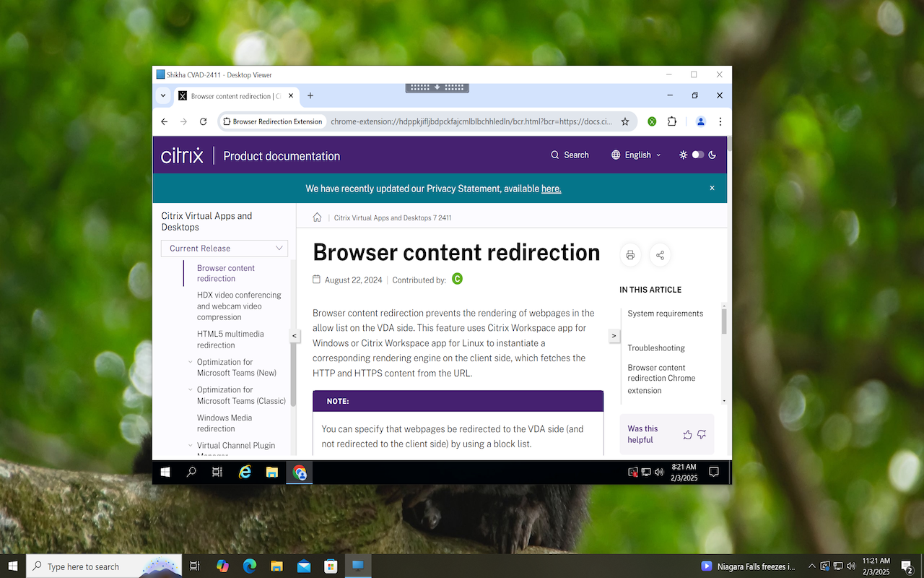The image size is (924, 578).
Task: Give thumbs up on Was this helpful
Action: [x=687, y=434]
